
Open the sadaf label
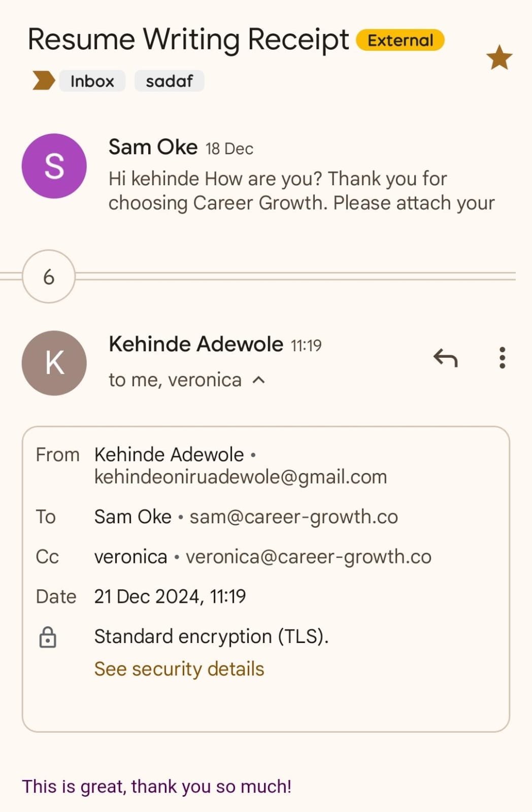click(169, 81)
